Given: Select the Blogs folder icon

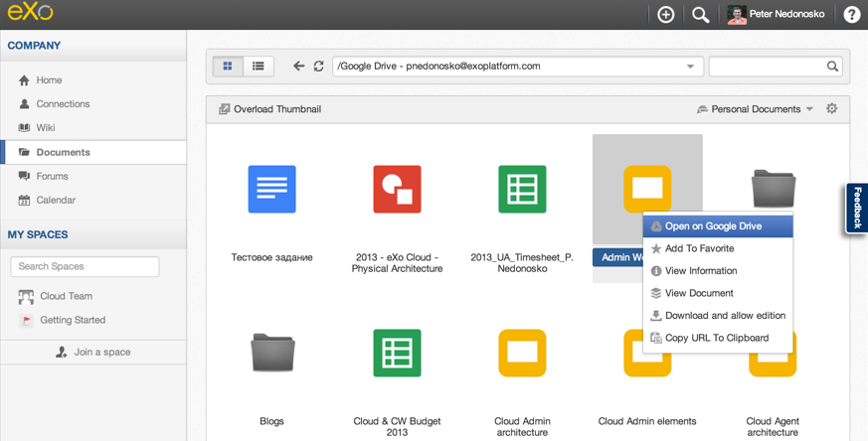Looking at the screenshot, I should coord(271,353).
